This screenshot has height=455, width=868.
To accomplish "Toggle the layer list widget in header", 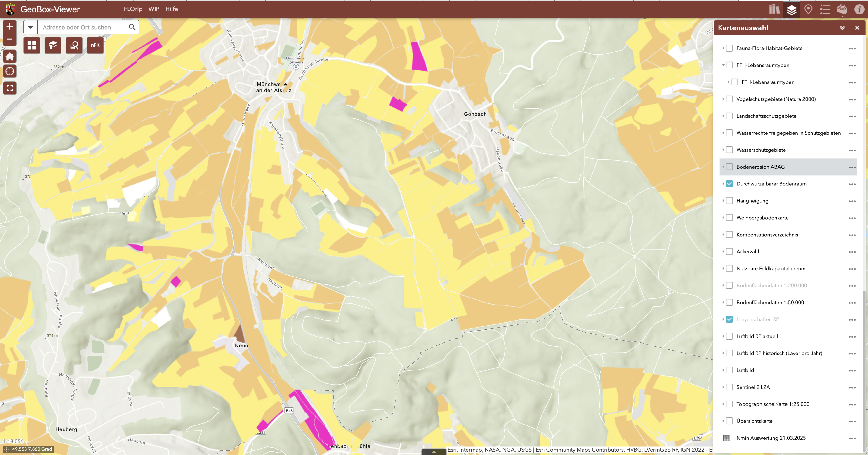I will (792, 9).
